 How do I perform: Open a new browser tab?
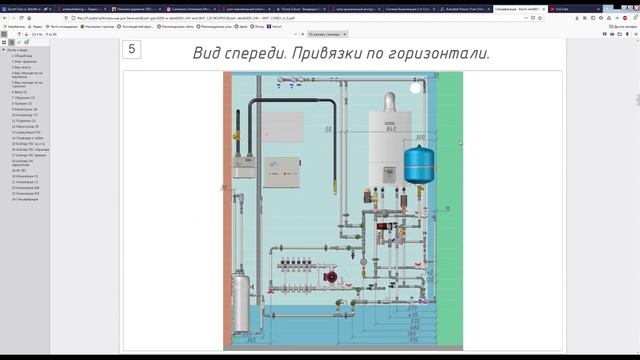(x=608, y=9)
